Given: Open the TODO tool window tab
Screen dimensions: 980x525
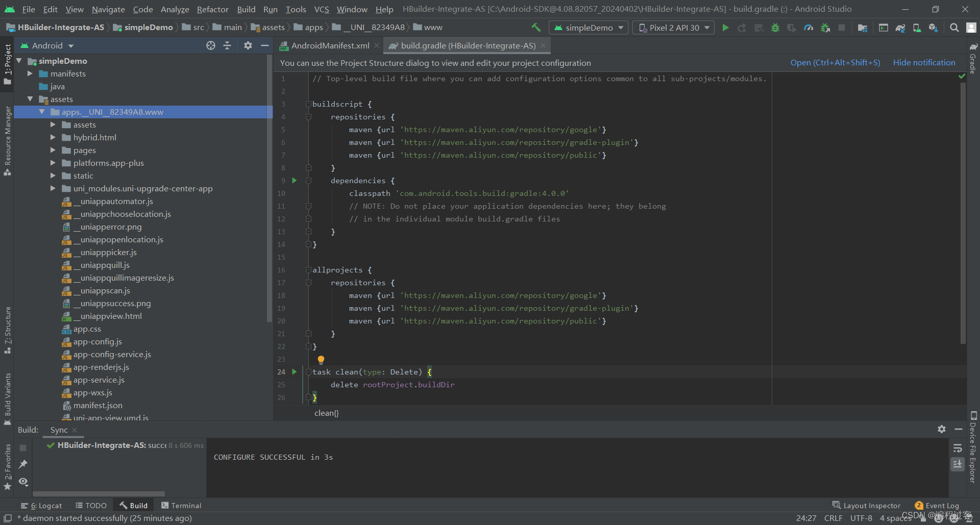Looking at the screenshot, I should click(91, 506).
